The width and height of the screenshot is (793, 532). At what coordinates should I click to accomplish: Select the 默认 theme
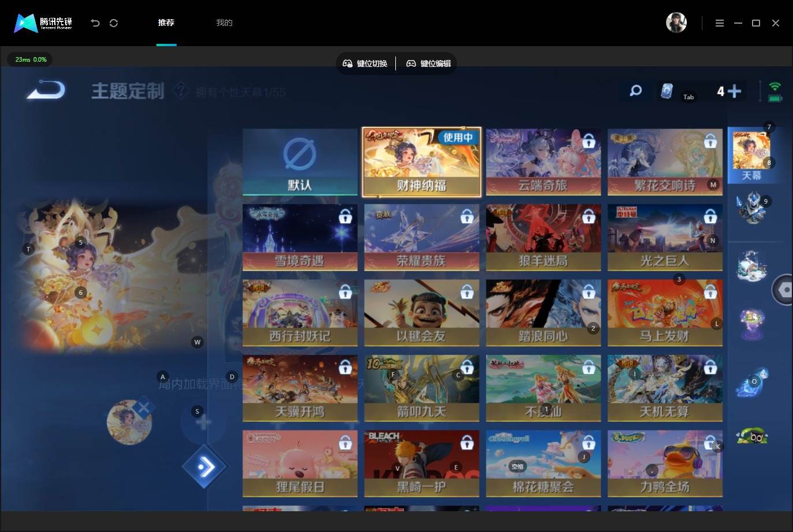[300, 162]
